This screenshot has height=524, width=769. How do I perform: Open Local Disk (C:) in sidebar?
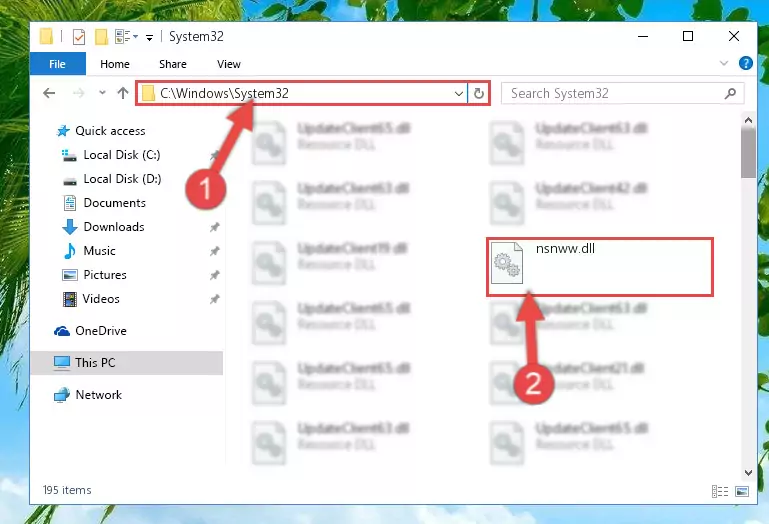pos(122,155)
